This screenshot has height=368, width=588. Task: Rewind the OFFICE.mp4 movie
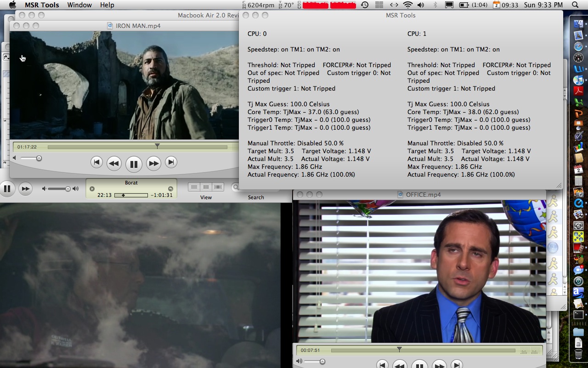(400, 365)
